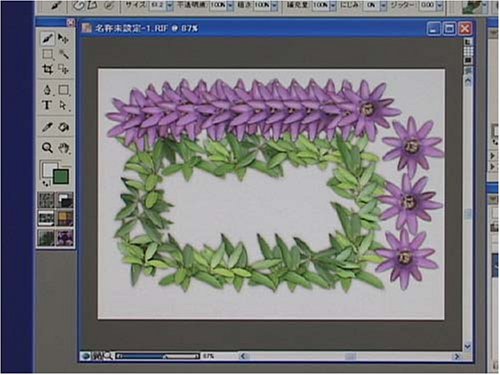Viewport: 500px width, 375px height.
Task: Open the 粗さ (grain) dropdown arrow
Action: [274, 6]
